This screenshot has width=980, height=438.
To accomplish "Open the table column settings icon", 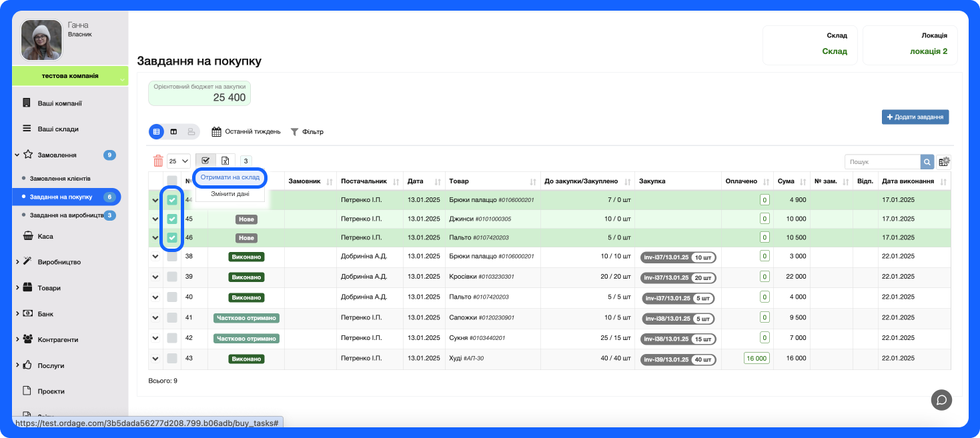I will [x=943, y=162].
